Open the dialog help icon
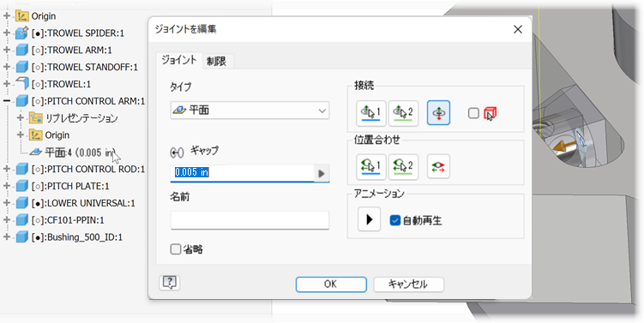 pyautogui.click(x=170, y=283)
